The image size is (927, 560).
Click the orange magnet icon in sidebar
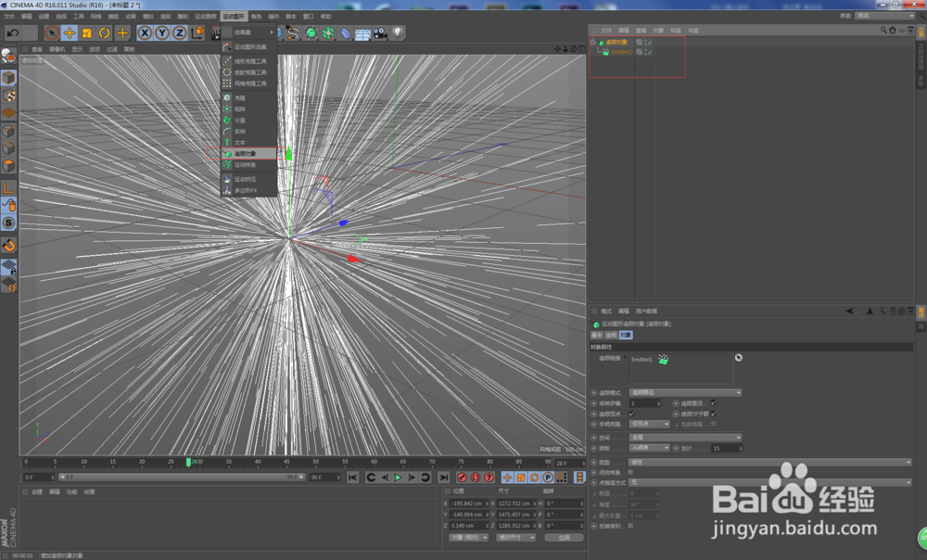8,245
